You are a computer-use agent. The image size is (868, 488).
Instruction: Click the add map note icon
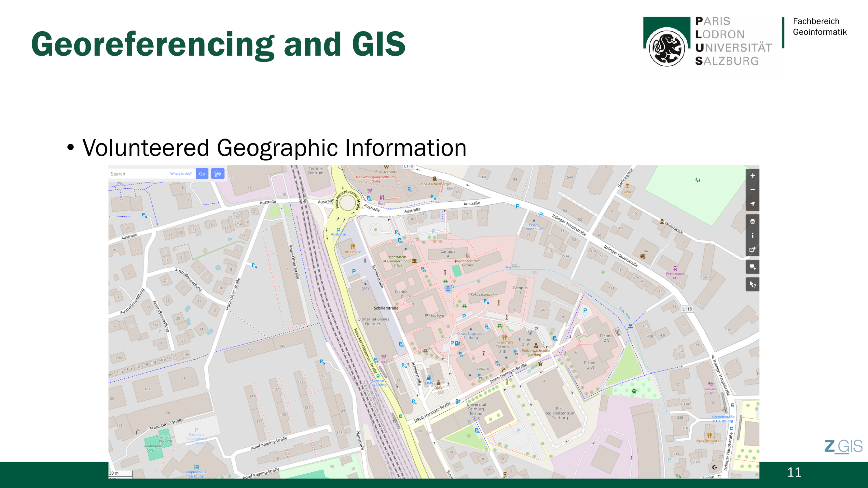pos(752,267)
